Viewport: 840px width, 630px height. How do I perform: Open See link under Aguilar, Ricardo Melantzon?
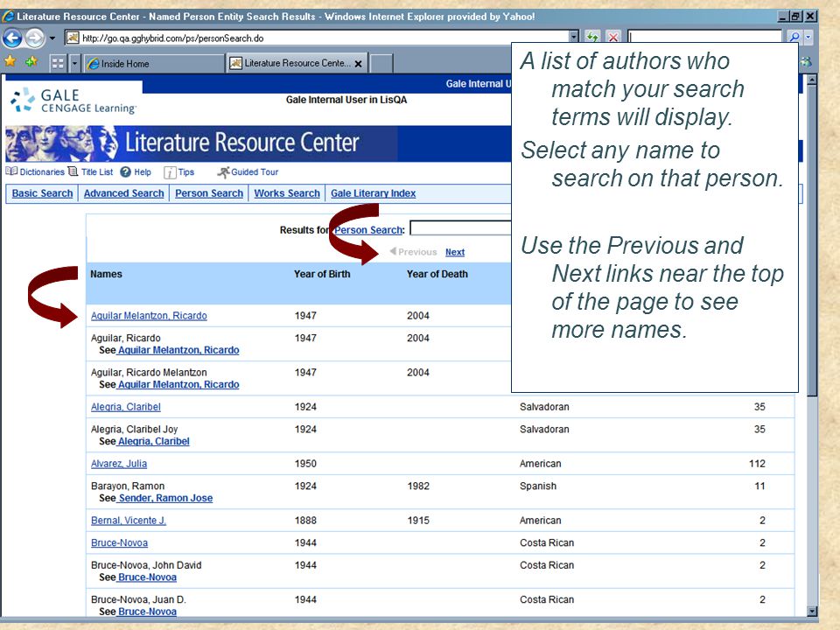[x=178, y=384]
